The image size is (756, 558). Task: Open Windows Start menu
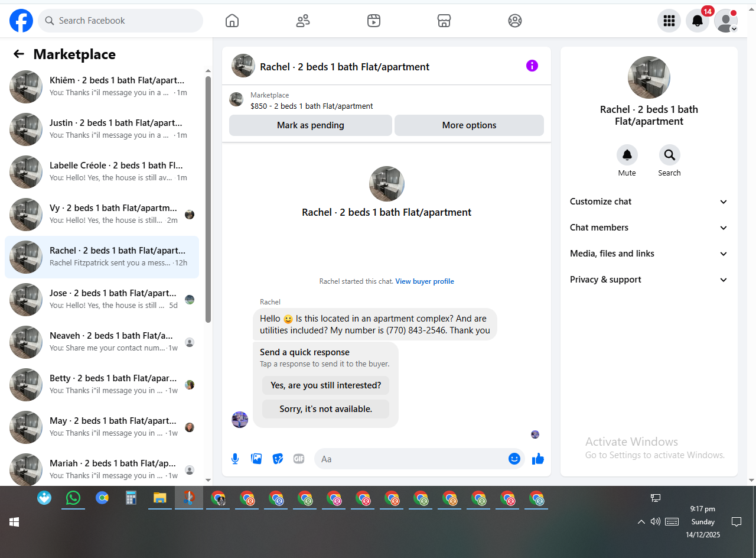(14, 522)
